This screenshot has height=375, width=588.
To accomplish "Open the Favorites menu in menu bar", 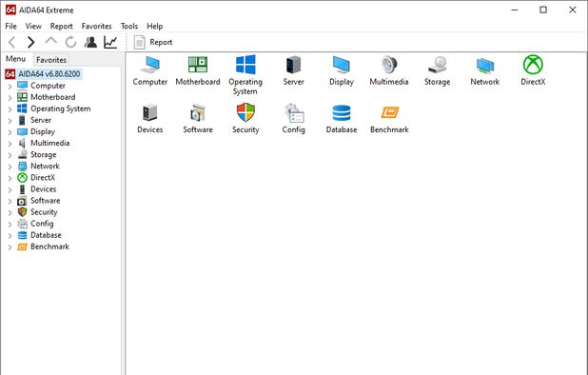I will click(96, 27).
